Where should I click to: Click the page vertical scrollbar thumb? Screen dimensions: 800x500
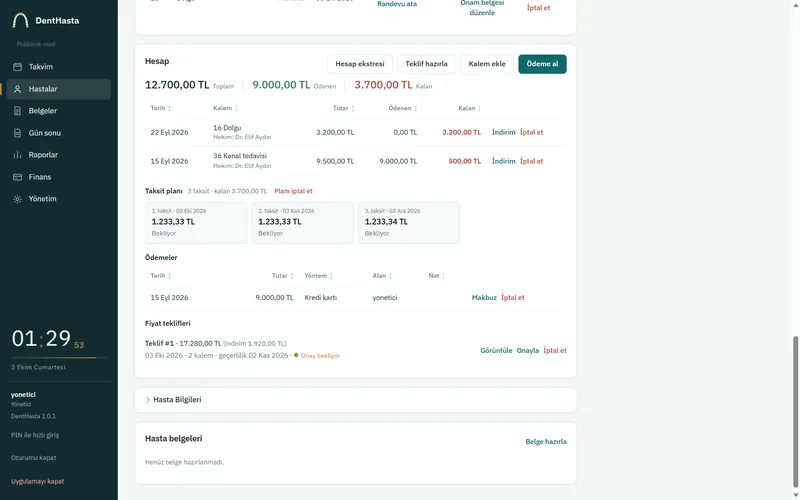coord(795,412)
